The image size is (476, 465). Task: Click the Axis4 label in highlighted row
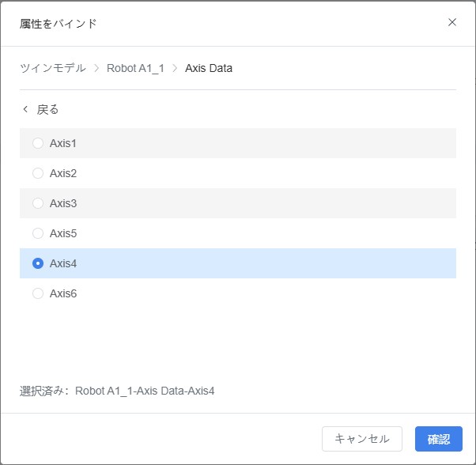(63, 263)
